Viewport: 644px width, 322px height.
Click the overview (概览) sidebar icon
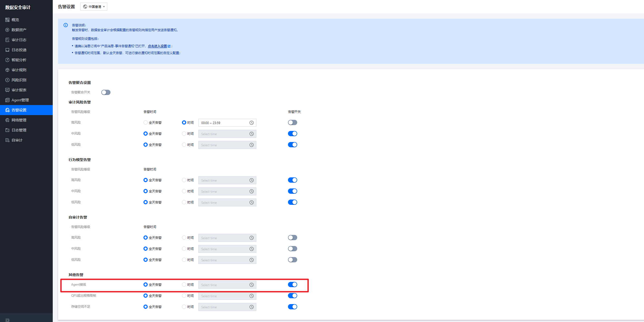(x=7, y=20)
